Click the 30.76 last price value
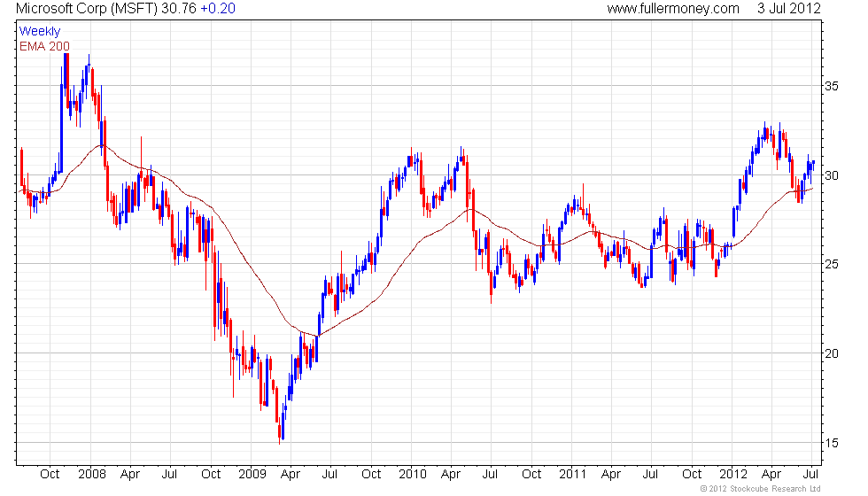 (179, 9)
